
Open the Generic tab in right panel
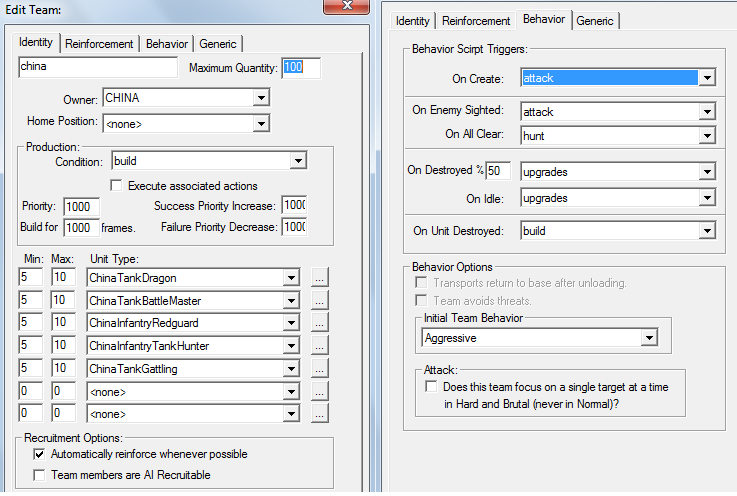tap(595, 20)
